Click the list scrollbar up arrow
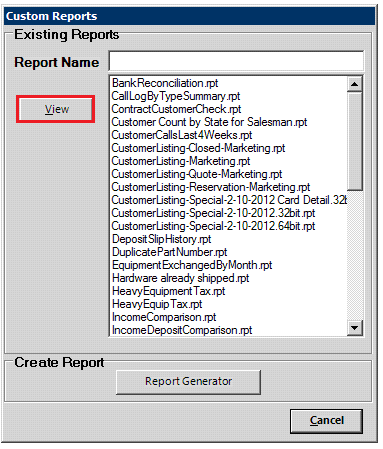The image size is (383, 449). tap(354, 84)
